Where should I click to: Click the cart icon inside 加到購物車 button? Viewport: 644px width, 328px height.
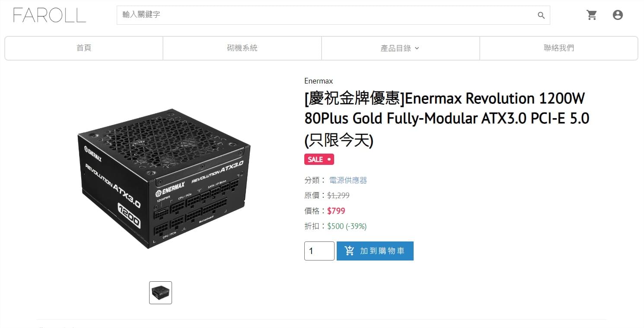click(350, 251)
